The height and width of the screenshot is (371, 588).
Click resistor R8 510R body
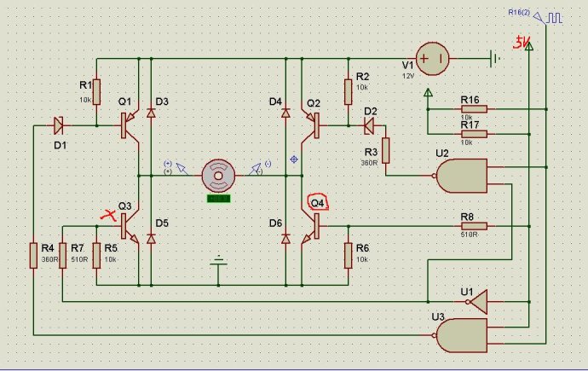(x=474, y=226)
